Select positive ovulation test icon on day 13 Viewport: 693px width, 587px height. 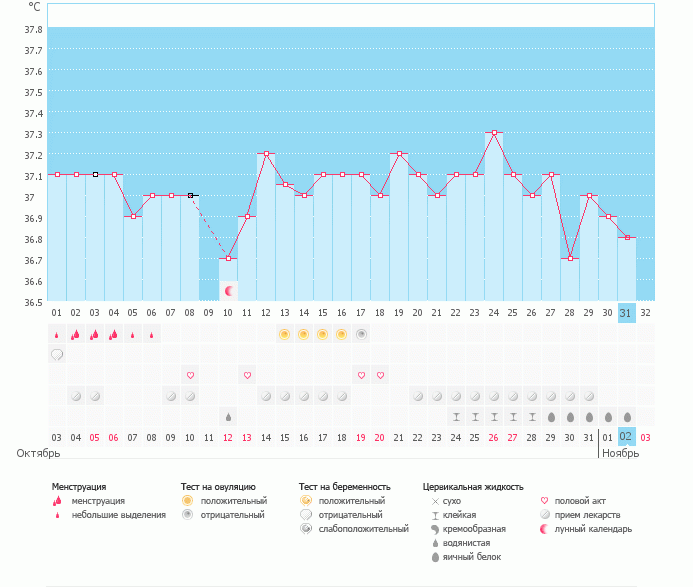click(285, 334)
